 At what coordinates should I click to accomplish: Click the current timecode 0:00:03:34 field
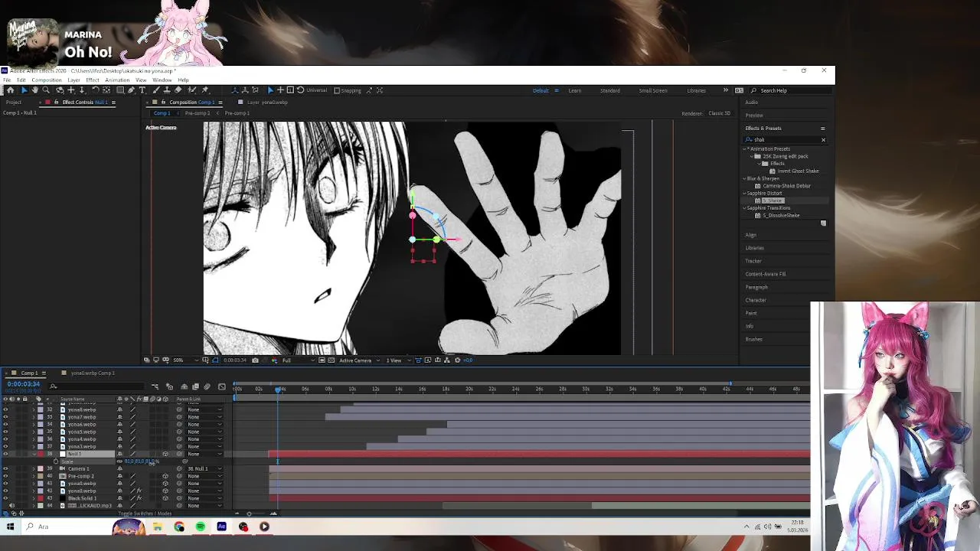pos(24,383)
